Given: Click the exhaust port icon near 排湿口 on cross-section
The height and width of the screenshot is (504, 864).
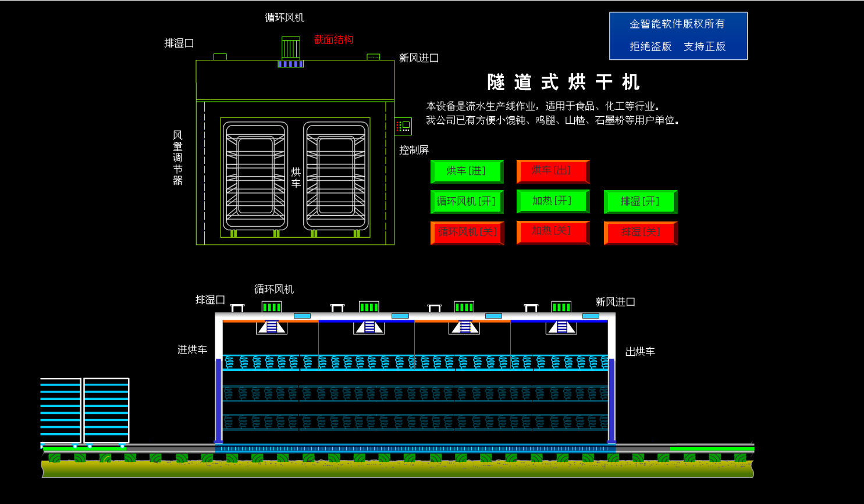Looking at the screenshot, I should (x=220, y=56).
